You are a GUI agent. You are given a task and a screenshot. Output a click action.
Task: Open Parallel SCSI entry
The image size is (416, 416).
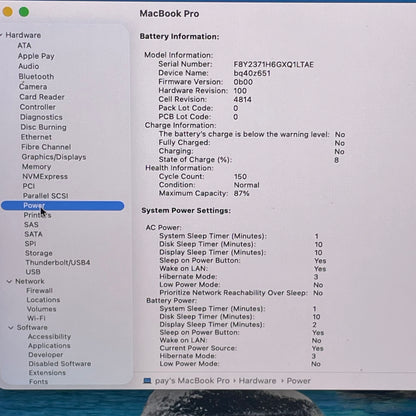tap(45, 196)
